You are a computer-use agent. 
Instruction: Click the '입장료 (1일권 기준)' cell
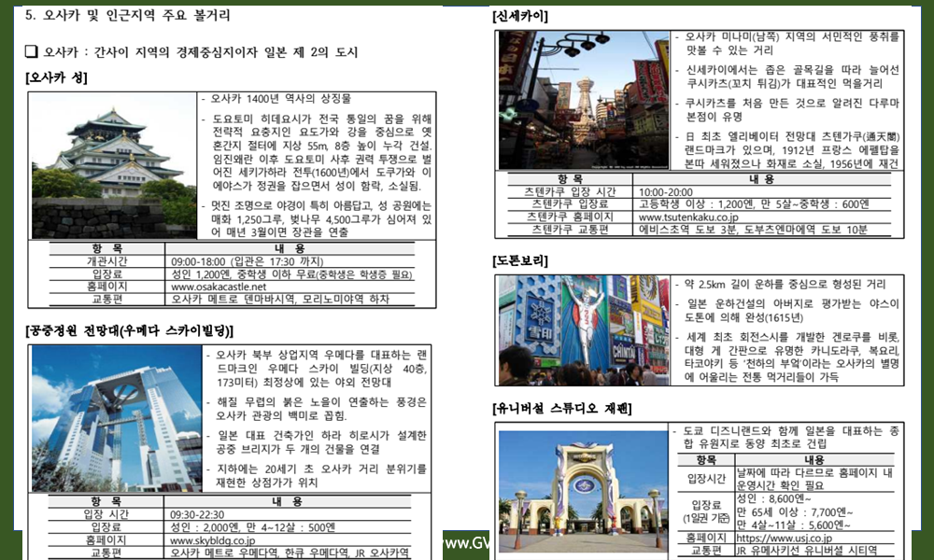[706, 511]
